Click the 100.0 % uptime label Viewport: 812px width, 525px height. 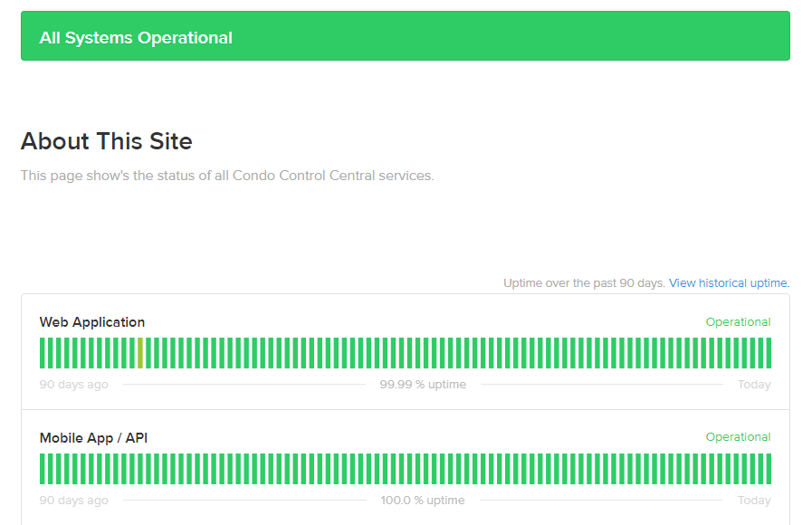(x=423, y=501)
